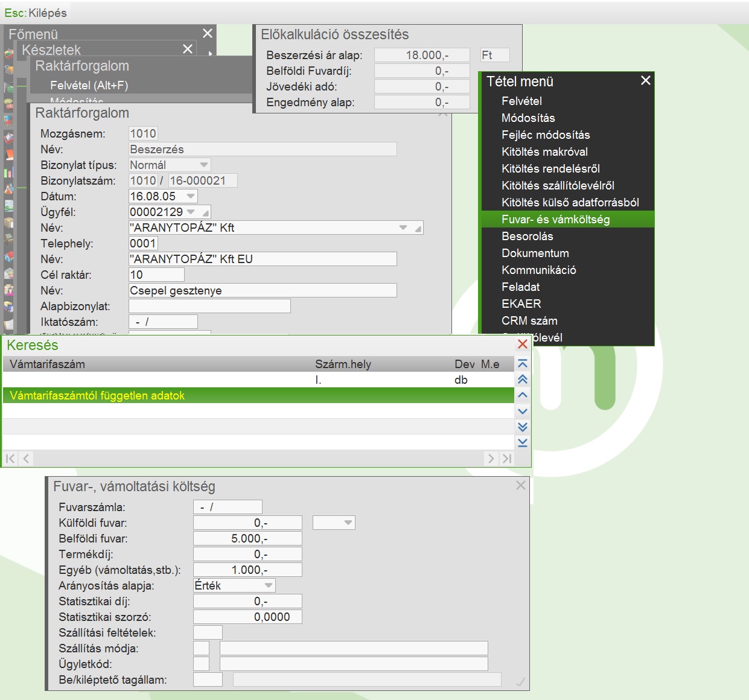The height and width of the screenshot is (700, 749).
Task: Click page-up double arrow in Keresés panel
Action: pyautogui.click(x=523, y=380)
